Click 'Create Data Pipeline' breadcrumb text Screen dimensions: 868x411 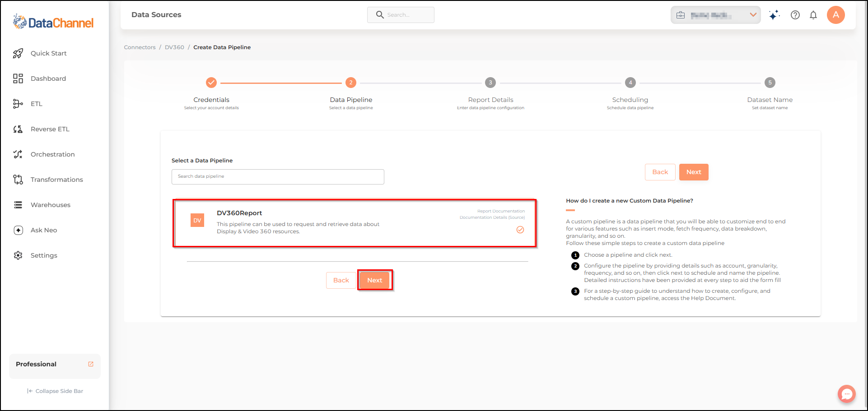tap(222, 47)
